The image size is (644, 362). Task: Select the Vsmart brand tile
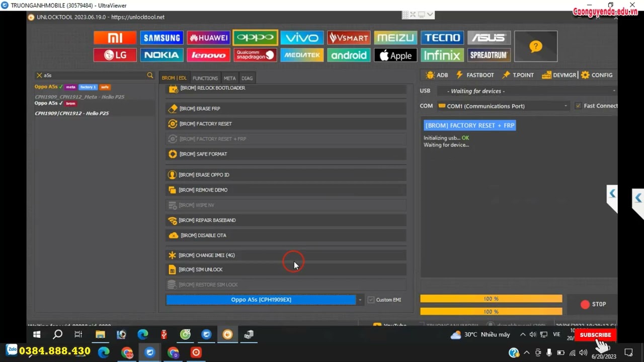point(349,38)
